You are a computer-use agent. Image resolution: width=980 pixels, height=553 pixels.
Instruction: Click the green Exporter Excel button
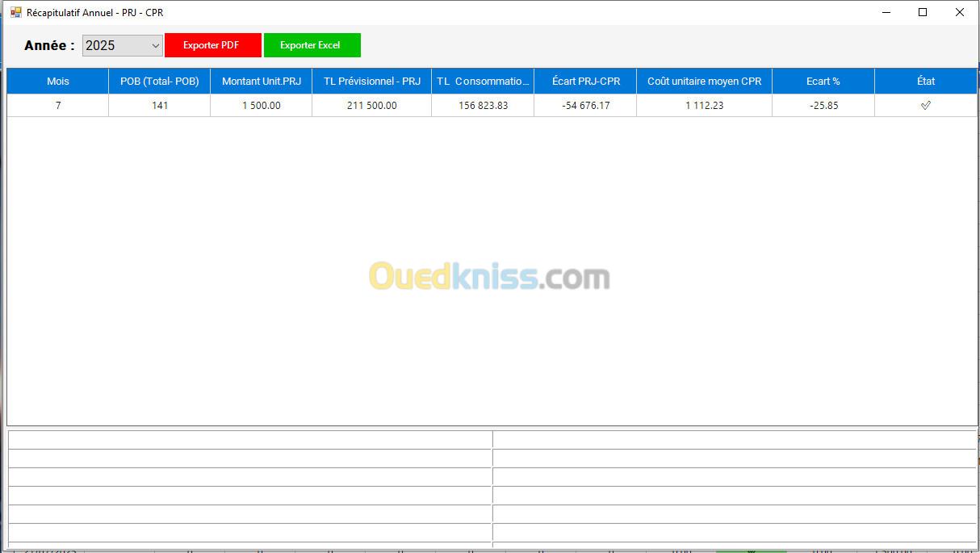coord(312,45)
